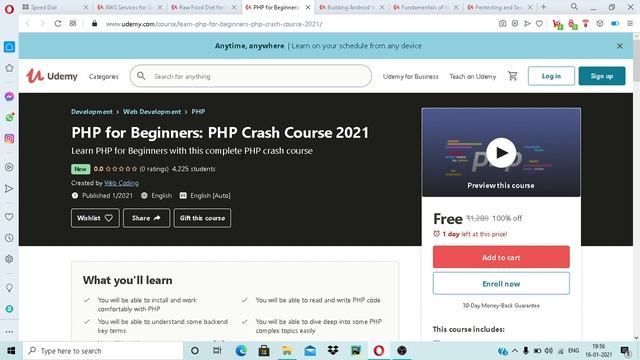This screenshot has height=360, width=640.
Task: Open Microsoft Edge from taskbar
Action: pos(241,351)
